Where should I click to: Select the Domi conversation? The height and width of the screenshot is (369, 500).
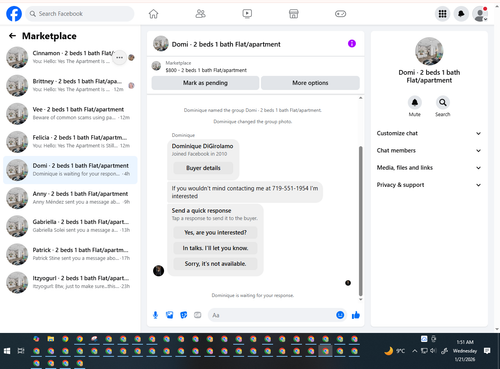coord(70,170)
